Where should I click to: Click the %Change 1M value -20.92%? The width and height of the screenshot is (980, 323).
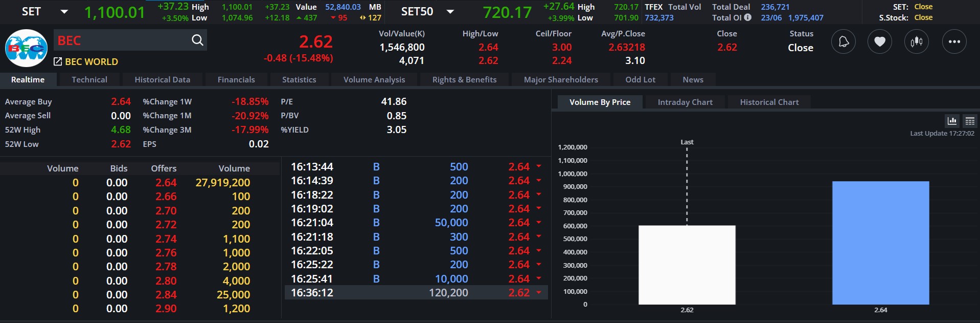[250, 116]
